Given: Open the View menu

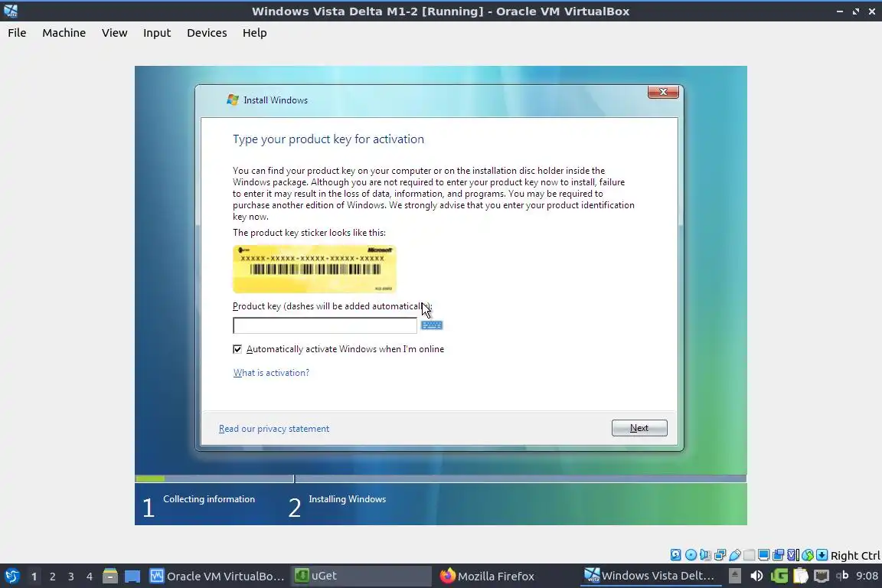Looking at the screenshot, I should tap(115, 33).
